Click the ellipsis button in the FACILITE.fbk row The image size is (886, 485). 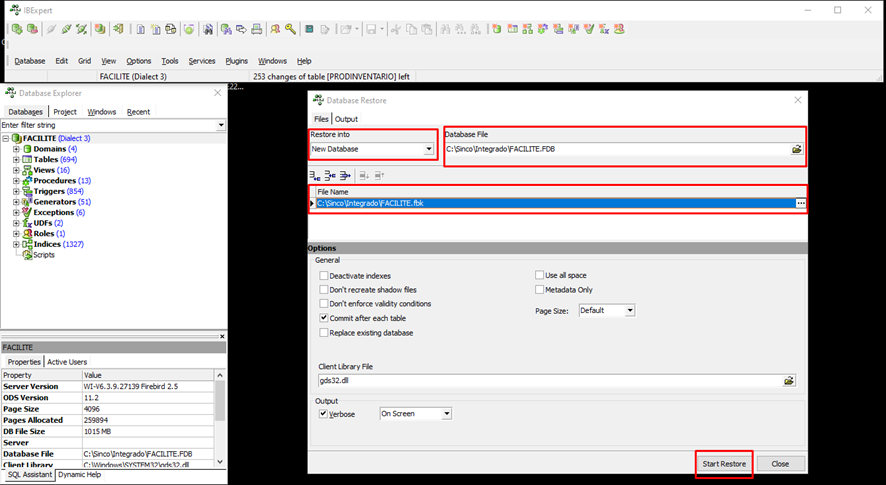[x=800, y=203]
